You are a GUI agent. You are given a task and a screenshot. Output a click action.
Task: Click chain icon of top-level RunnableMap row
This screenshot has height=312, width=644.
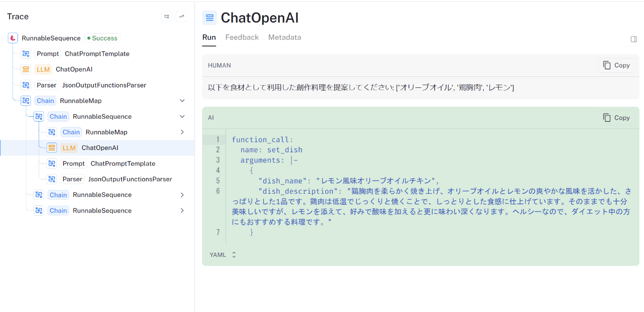tap(26, 101)
